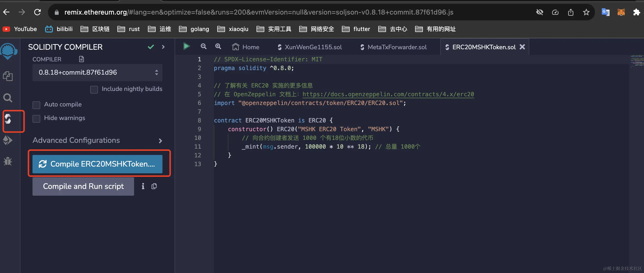Open the File Explorer sidebar icon
The image size is (644, 273).
8,76
